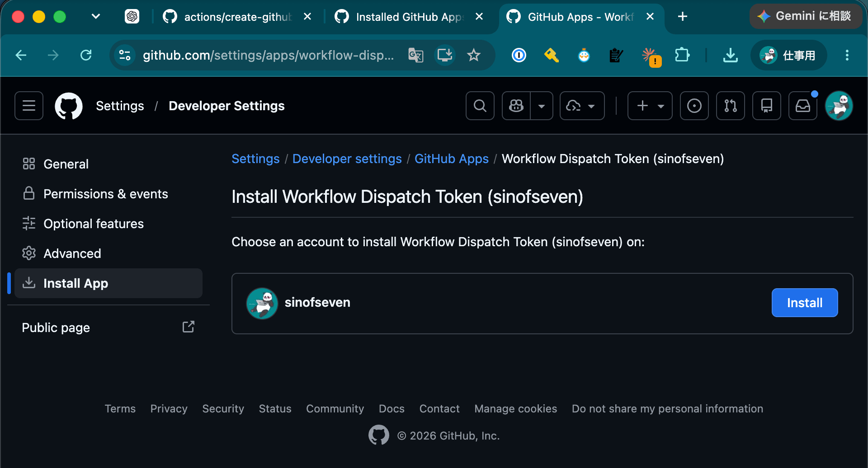Open the Issues icon in header
Image resolution: width=868 pixels, height=468 pixels.
(694, 106)
